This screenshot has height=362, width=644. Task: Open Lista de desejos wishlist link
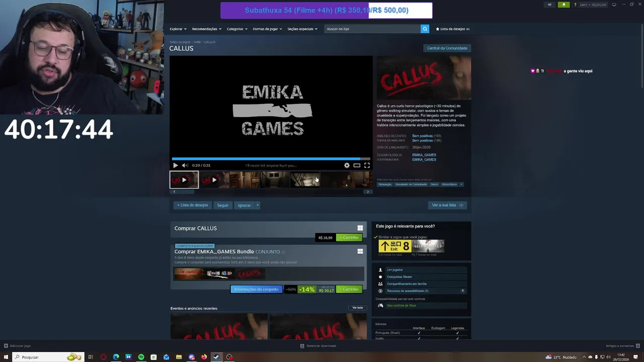453,29
